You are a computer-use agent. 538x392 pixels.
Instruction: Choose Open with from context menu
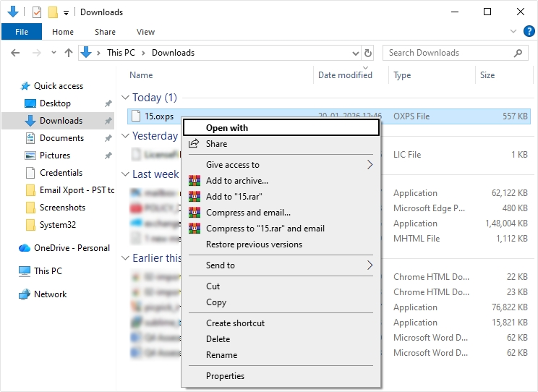(281, 128)
